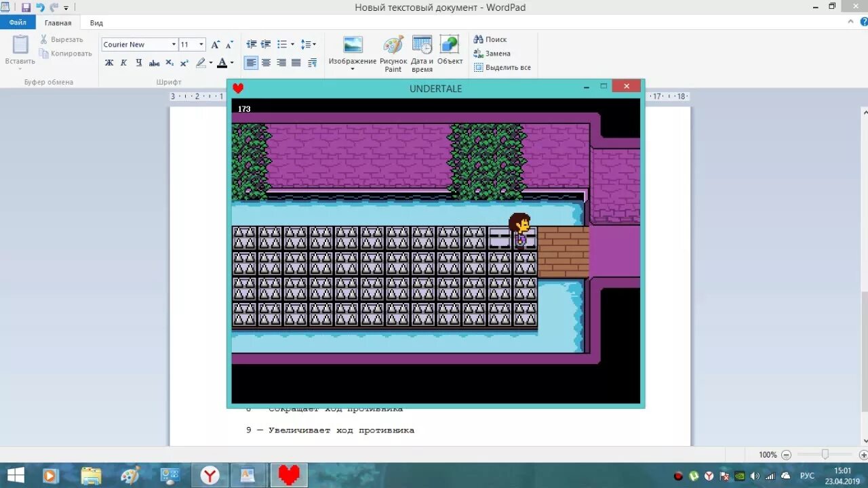
Task: Insert an object (Объект)
Action: (450, 45)
